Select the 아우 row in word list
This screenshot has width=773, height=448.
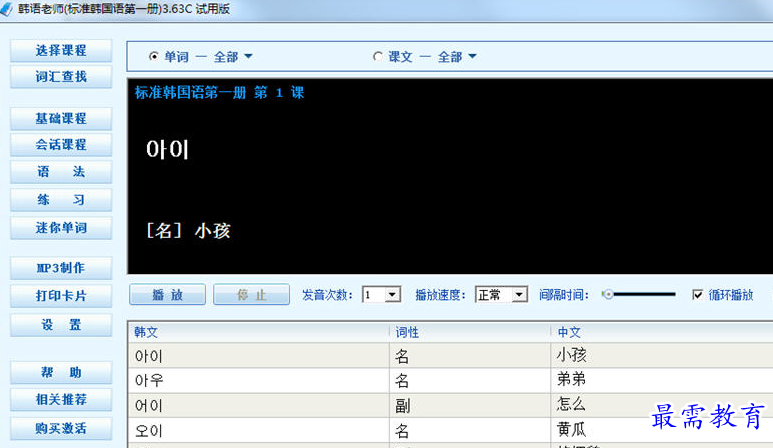coord(451,380)
